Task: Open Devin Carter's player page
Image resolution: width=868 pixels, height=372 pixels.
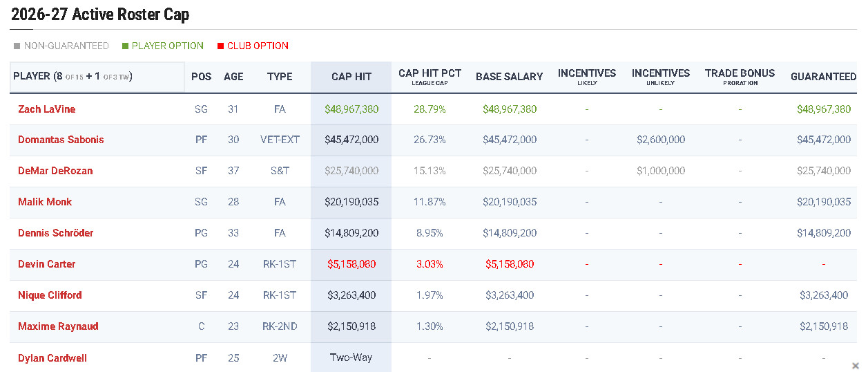Action: [x=47, y=264]
